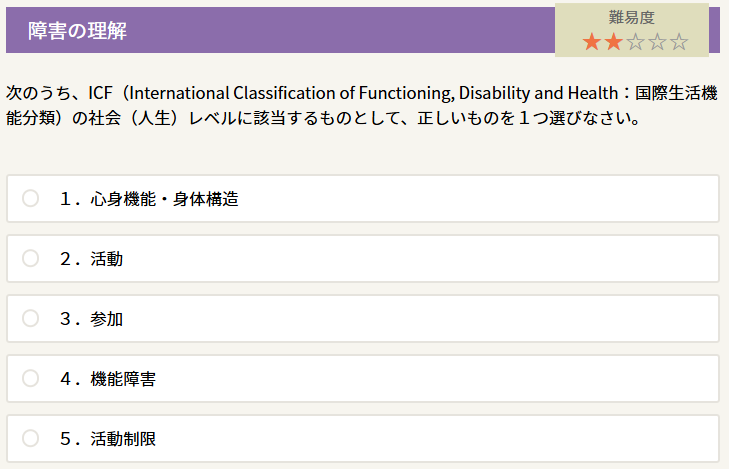Click the ICF question paragraph text

(x=360, y=106)
